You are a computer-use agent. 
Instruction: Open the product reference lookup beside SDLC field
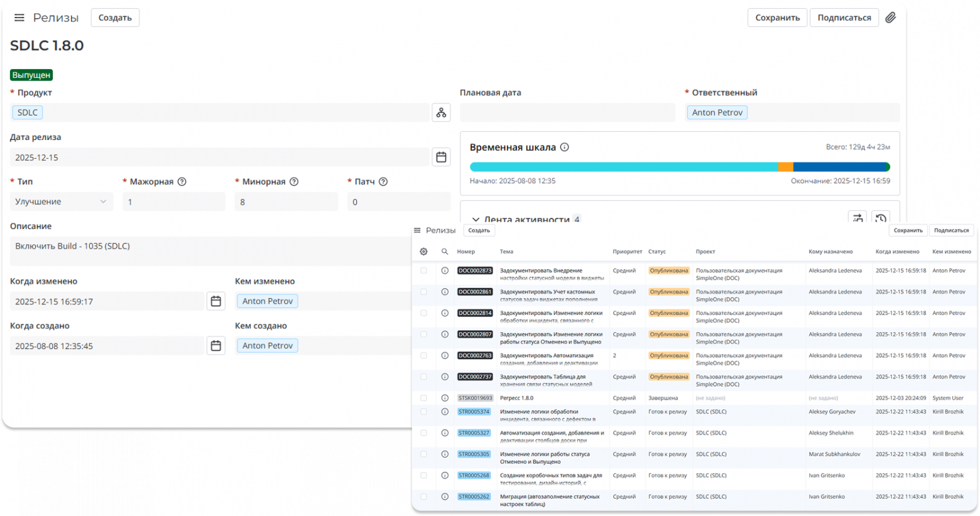pyautogui.click(x=441, y=112)
